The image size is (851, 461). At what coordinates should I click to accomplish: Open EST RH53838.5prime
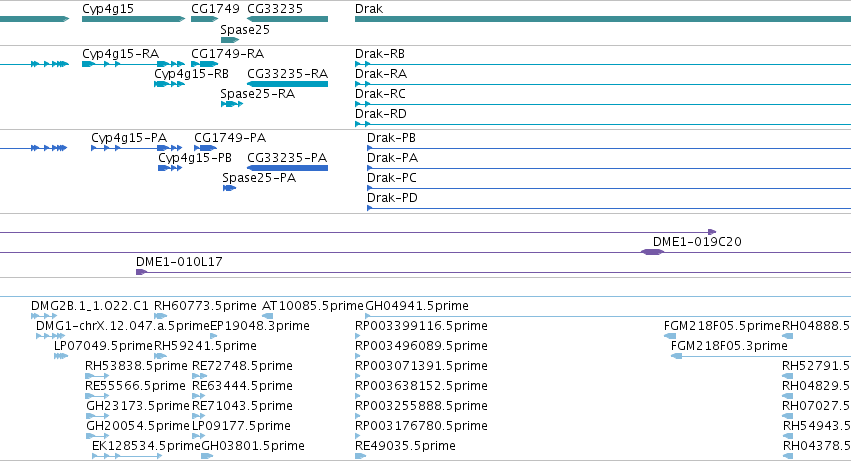point(136,366)
